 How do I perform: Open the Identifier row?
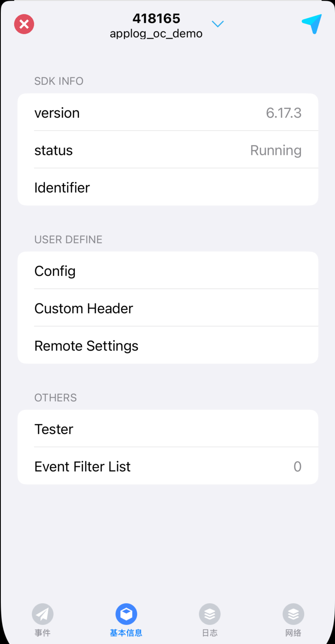click(168, 187)
